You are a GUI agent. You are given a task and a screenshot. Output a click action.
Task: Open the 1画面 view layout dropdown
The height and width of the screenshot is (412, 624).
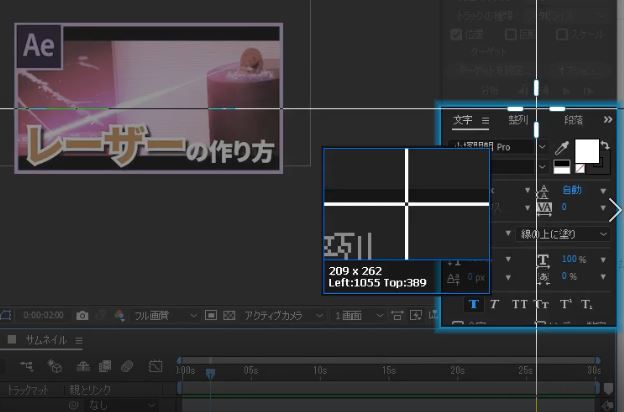point(359,316)
